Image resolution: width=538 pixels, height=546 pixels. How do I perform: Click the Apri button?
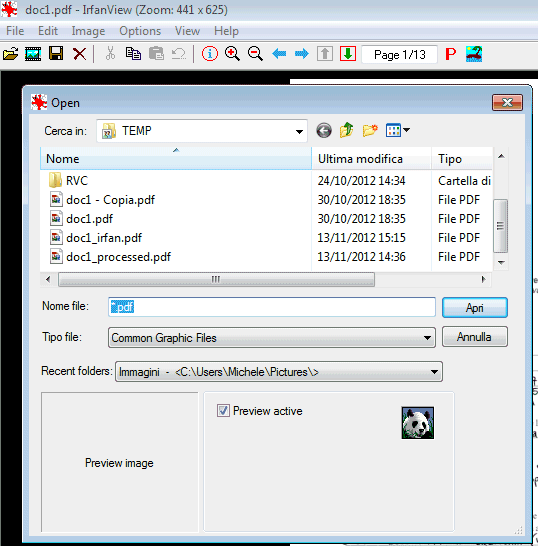click(x=475, y=307)
